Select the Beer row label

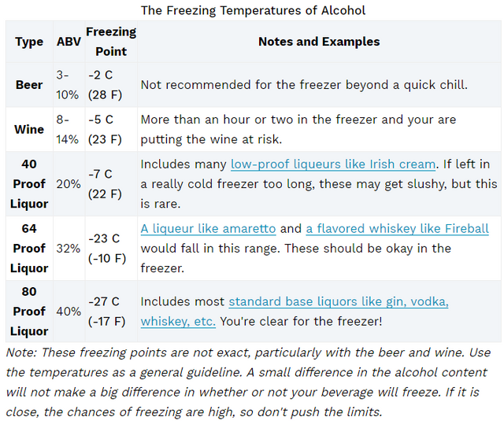(29, 85)
